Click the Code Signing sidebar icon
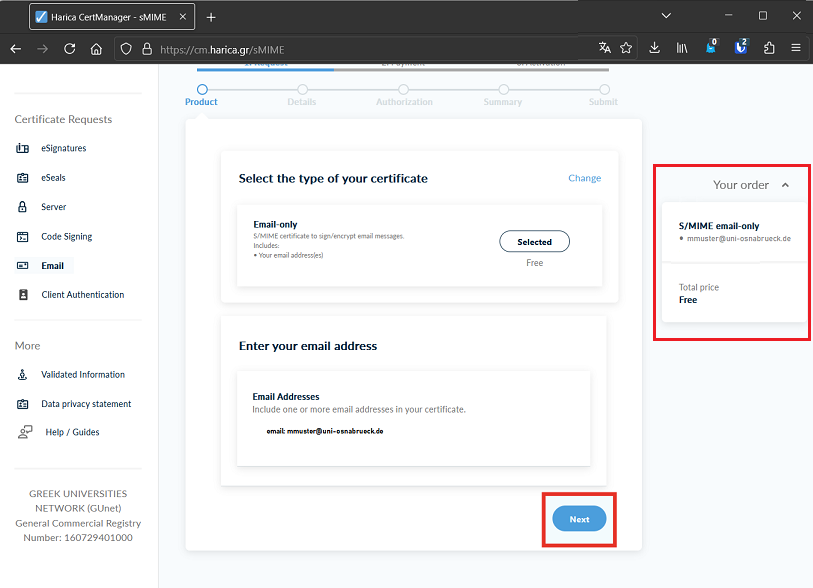The width and height of the screenshot is (813, 588). pos(22,236)
